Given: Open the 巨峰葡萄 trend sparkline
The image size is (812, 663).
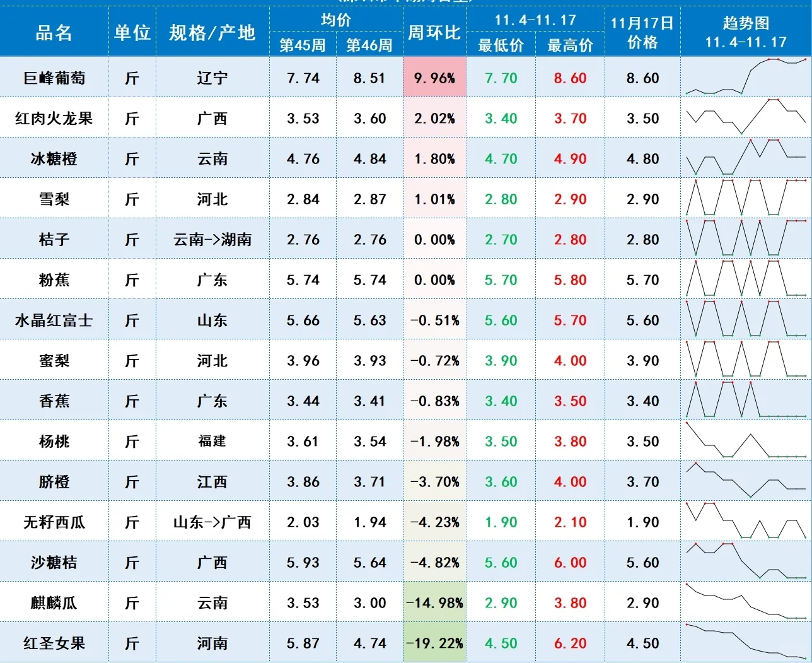Looking at the screenshot, I should (746, 77).
